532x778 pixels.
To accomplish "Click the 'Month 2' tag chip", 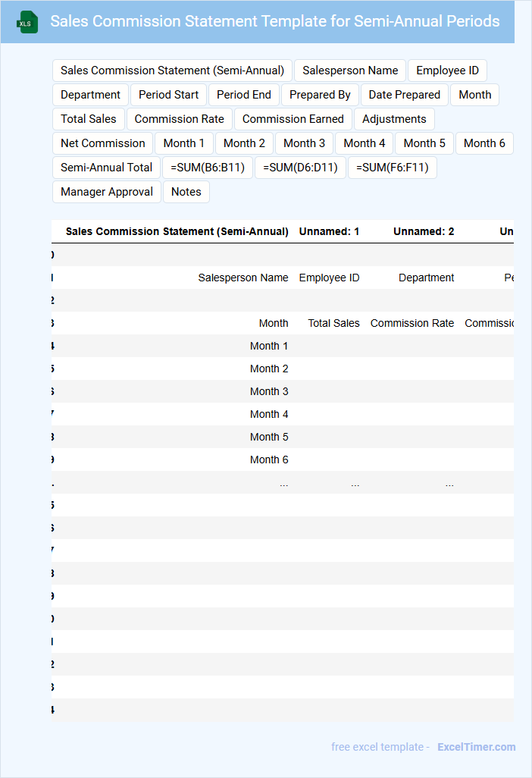I will (244, 143).
